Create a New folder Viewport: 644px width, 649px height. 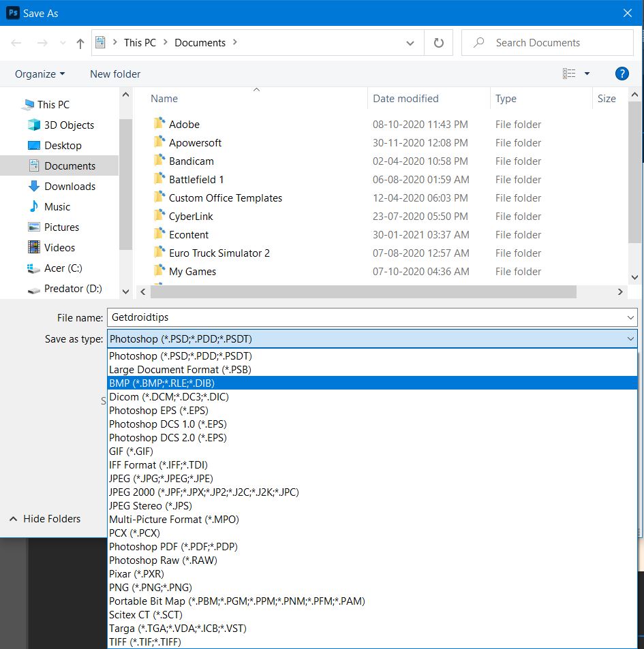click(x=115, y=74)
